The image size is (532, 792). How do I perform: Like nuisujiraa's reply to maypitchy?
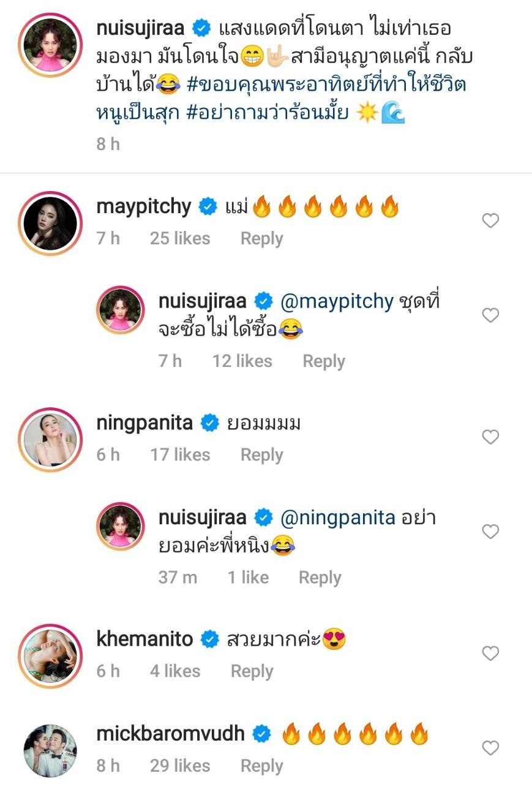click(x=490, y=315)
